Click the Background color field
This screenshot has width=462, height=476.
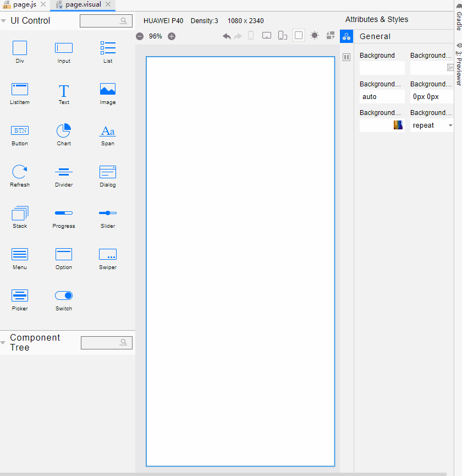(x=382, y=68)
